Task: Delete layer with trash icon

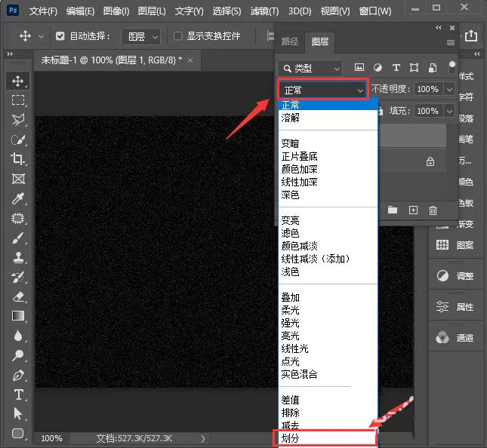Action: click(x=433, y=210)
